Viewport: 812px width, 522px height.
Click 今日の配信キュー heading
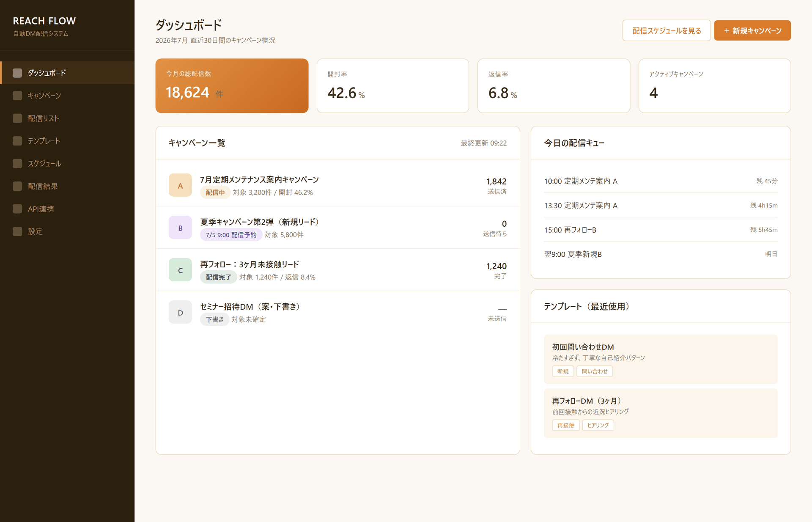(574, 143)
